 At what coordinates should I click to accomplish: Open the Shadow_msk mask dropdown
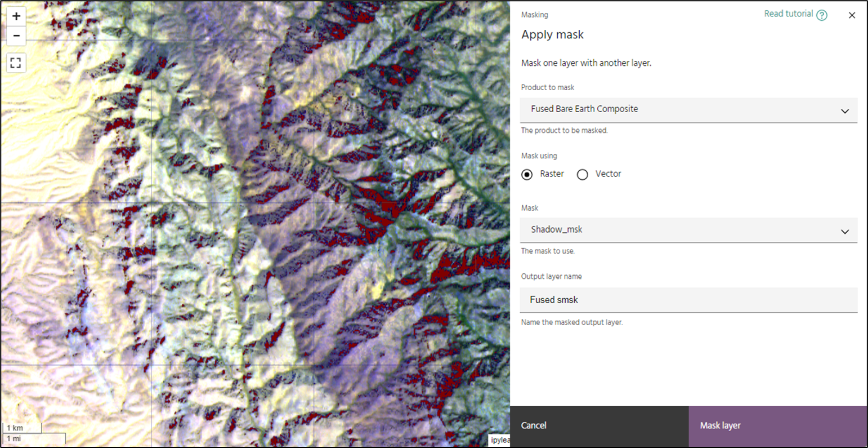pos(688,230)
